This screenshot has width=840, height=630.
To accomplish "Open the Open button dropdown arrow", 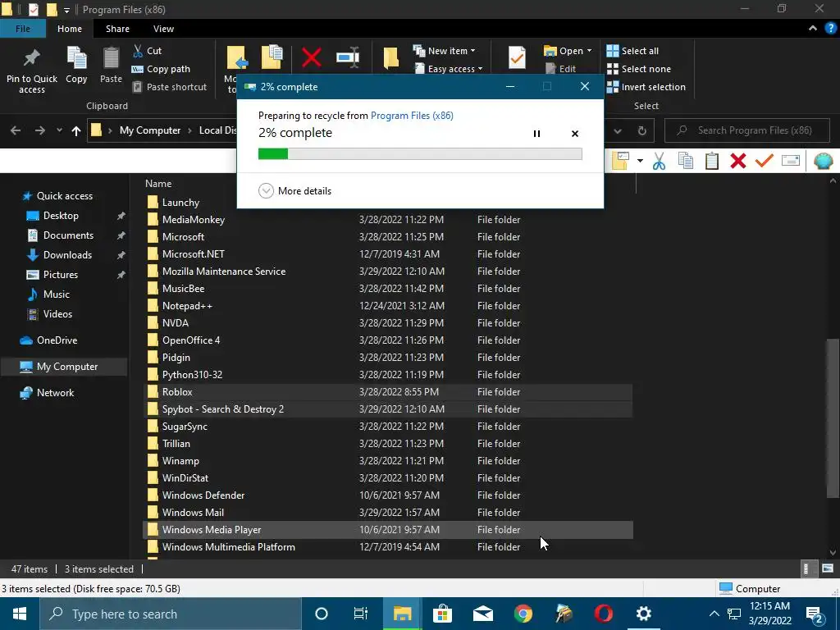I will pyautogui.click(x=589, y=50).
